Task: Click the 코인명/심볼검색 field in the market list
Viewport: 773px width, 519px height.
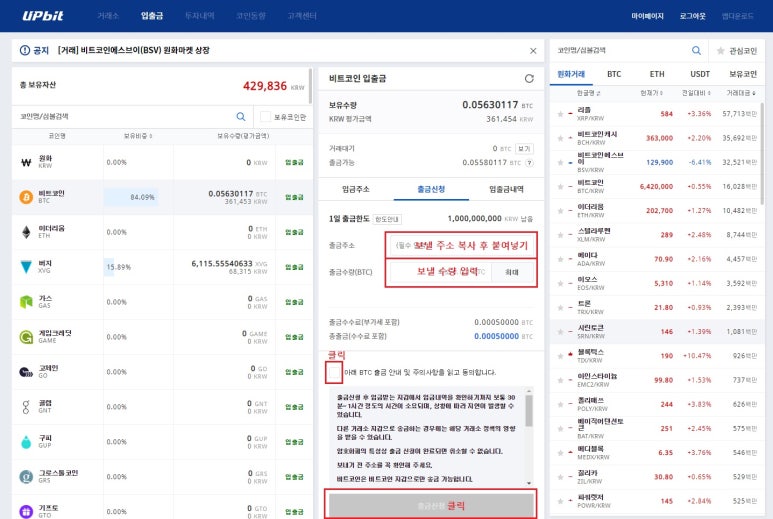Action: (x=621, y=50)
